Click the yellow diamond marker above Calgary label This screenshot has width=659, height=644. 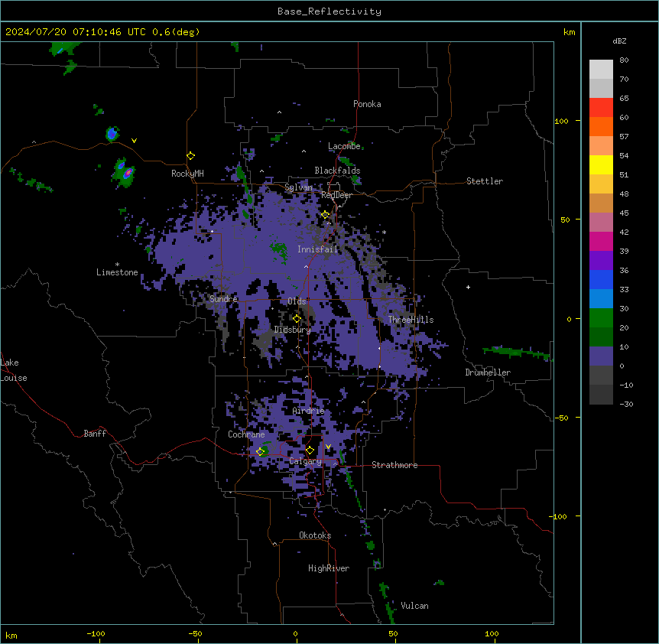[x=310, y=450]
